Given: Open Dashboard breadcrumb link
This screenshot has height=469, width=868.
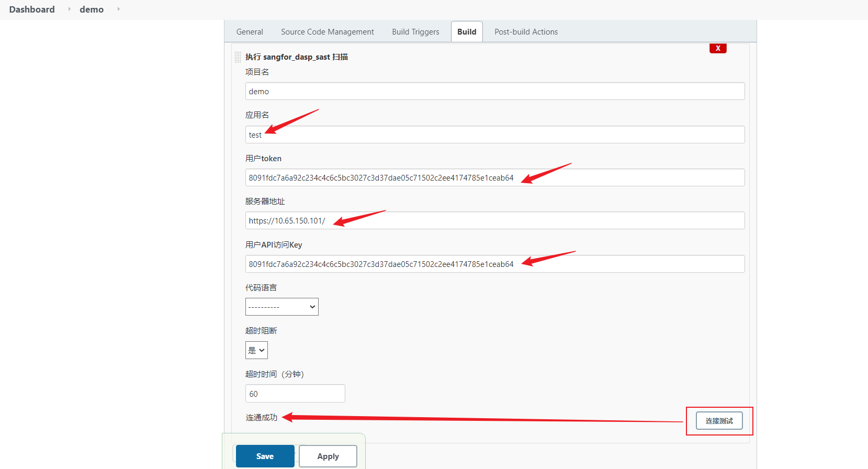Looking at the screenshot, I should coord(32,9).
